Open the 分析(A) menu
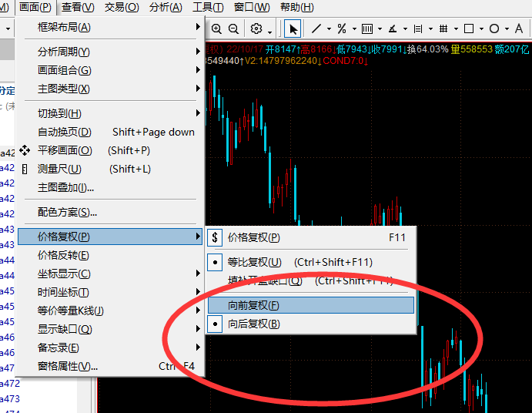This screenshot has height=413, width=532. click(x=166, y=7)
